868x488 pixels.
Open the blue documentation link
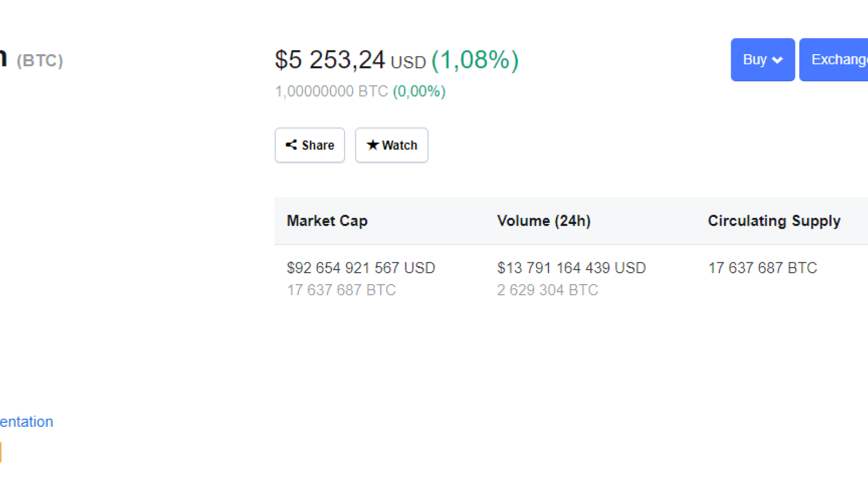(27, 421)
